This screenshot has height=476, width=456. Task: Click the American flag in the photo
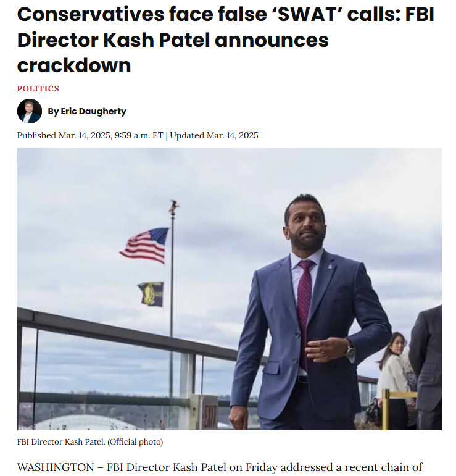pyautogui.click(x=145, y=245)
